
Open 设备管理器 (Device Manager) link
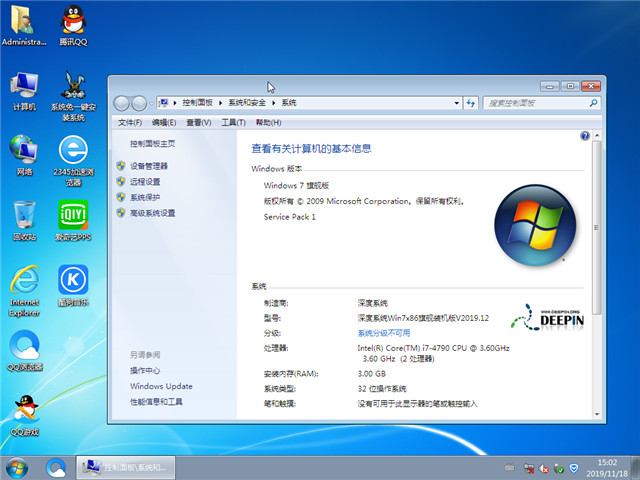tap(149, 166)
